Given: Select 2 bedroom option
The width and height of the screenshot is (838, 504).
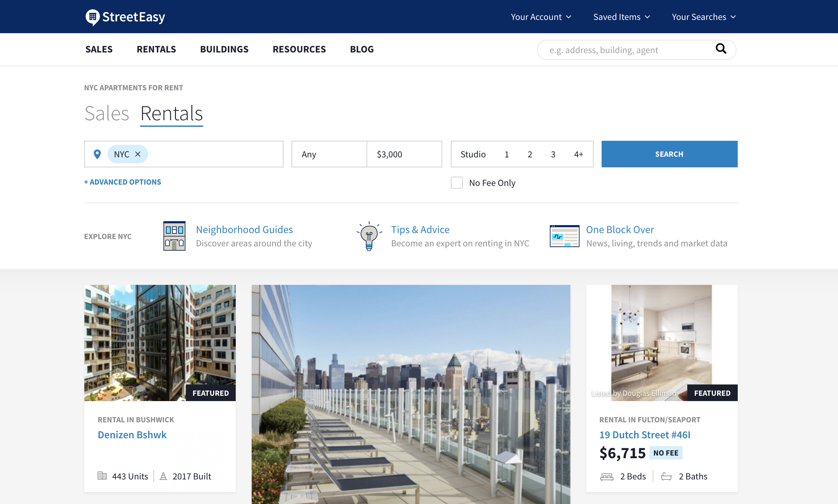Looking at the screenshot, I should pos(530,154).
